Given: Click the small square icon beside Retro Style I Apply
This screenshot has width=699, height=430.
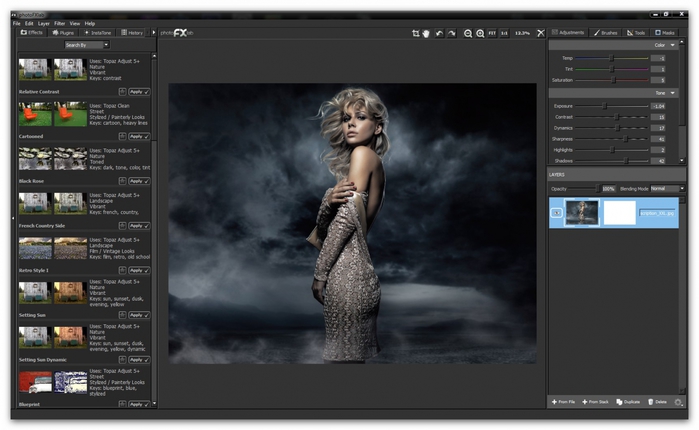Looking at the screenshot, I should click(122, 270).
